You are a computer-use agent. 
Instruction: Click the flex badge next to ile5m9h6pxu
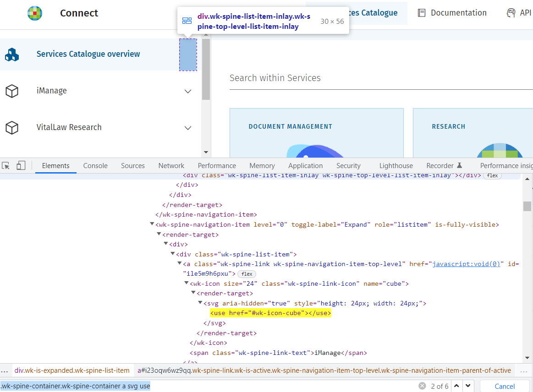coord(247,274)
